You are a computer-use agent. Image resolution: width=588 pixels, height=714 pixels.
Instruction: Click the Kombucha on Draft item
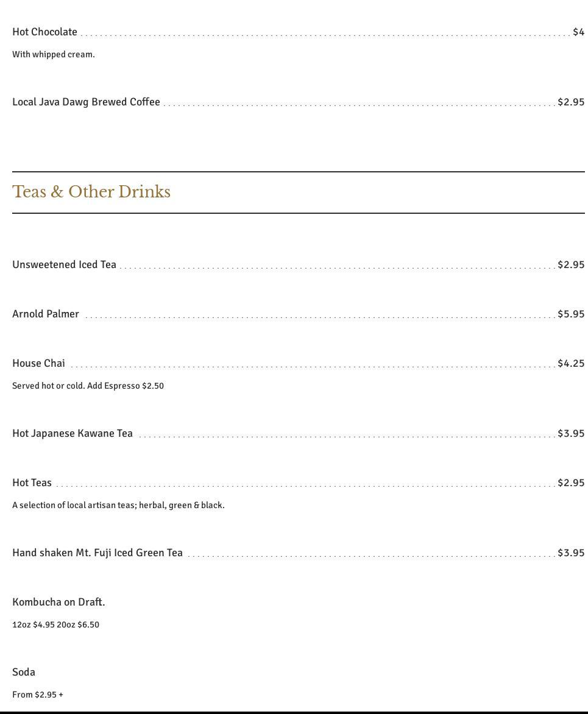point(58,603)
